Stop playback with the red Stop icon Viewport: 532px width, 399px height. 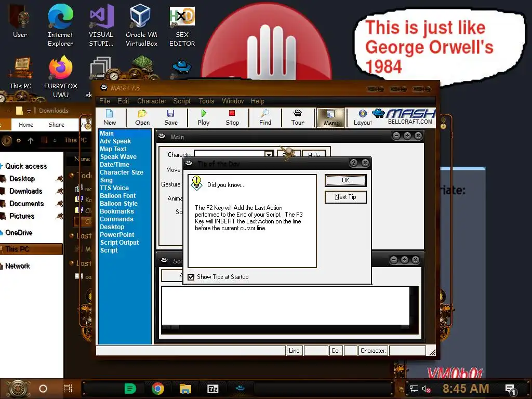[x=232, y=117]
